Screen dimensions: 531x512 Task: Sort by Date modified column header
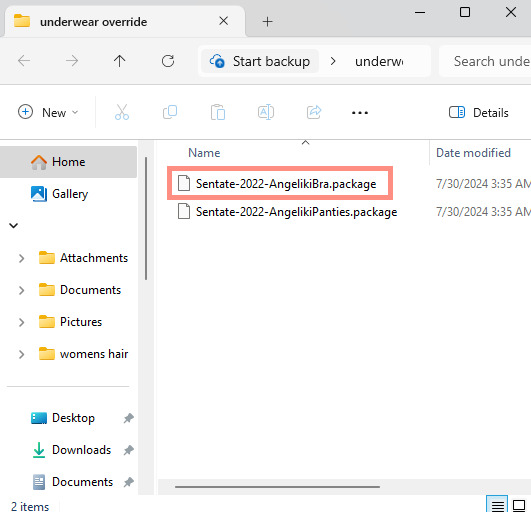click(473, 153)
